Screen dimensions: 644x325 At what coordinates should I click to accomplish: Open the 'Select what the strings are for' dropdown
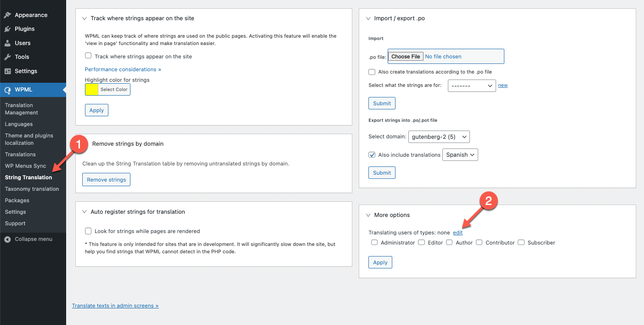472,86
